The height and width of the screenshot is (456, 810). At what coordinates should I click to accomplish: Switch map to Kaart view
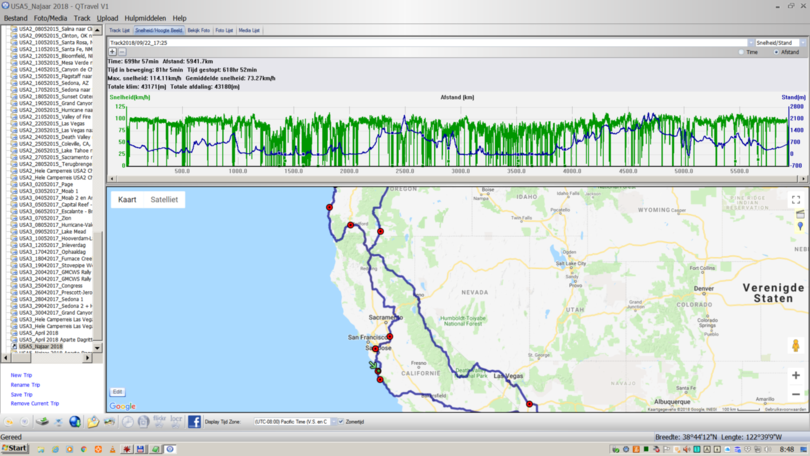tap(127, 200)
